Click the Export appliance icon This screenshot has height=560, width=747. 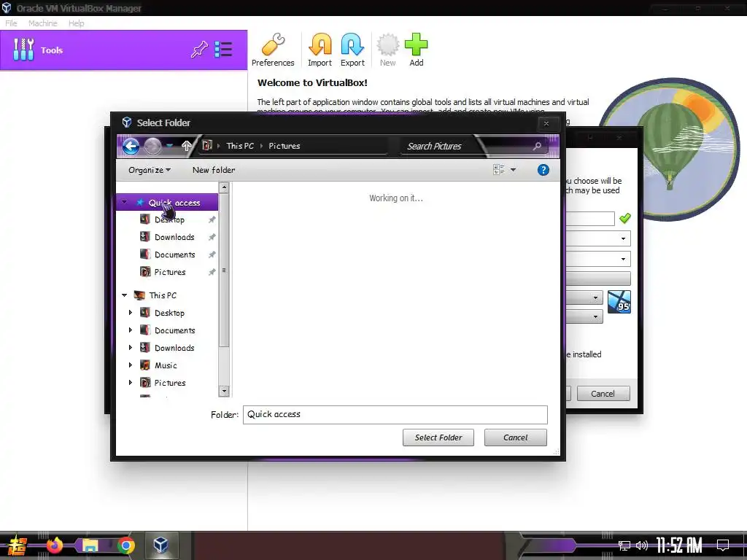pos(352,50)
